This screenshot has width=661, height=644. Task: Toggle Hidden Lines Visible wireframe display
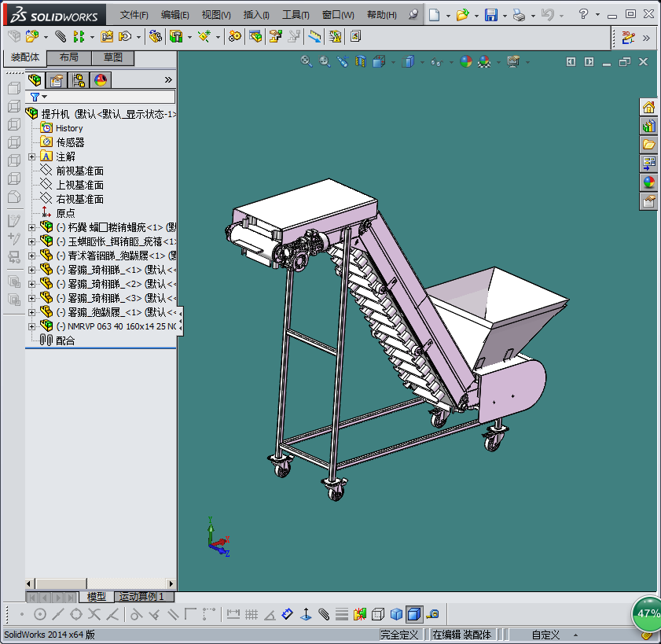pyautogui.click(x=378, y=614)
